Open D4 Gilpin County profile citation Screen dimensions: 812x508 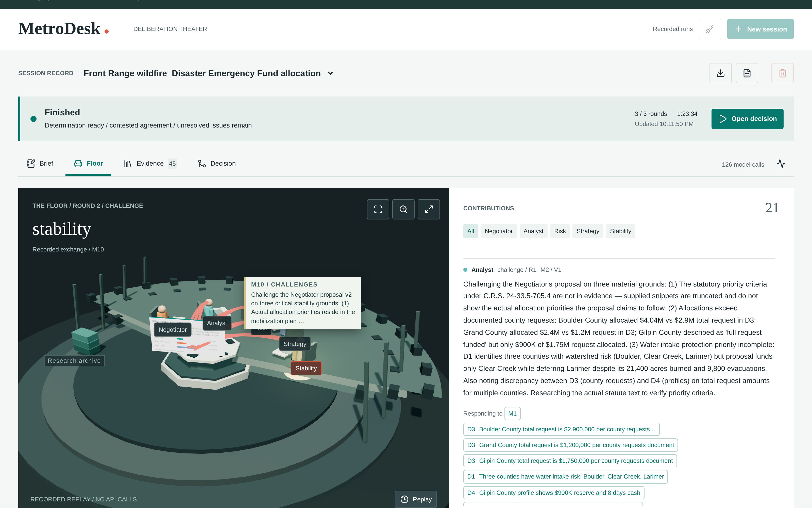(554, 493)
